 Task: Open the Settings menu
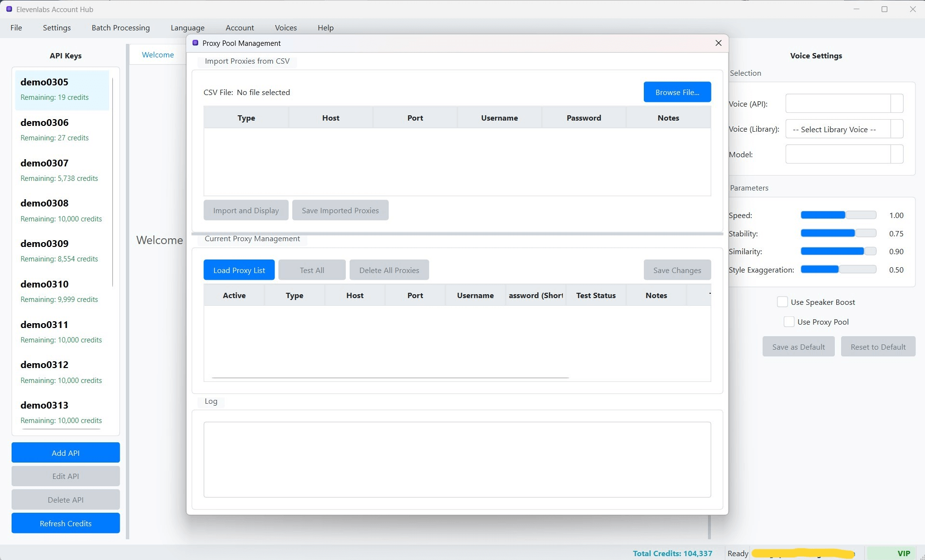click(57, 27)
